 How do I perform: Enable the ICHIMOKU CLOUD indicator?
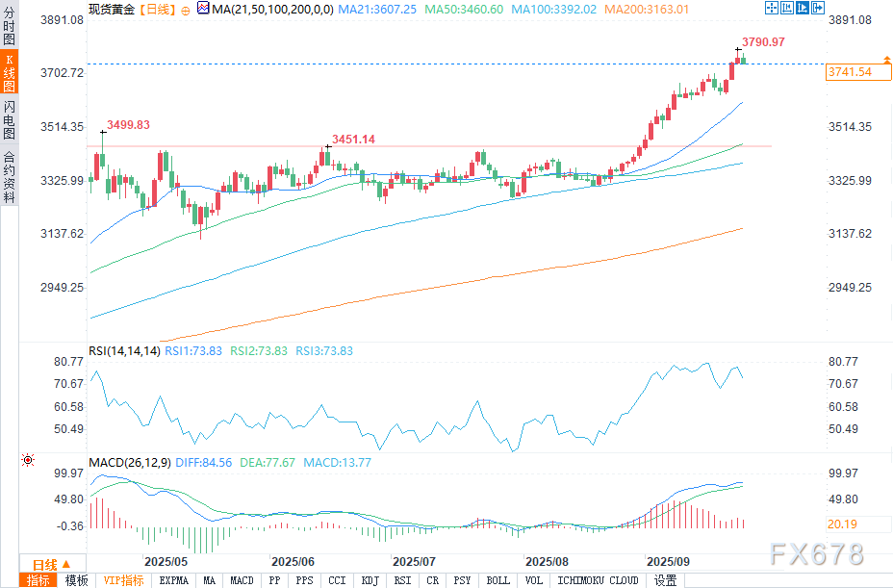tap(599, 580)
